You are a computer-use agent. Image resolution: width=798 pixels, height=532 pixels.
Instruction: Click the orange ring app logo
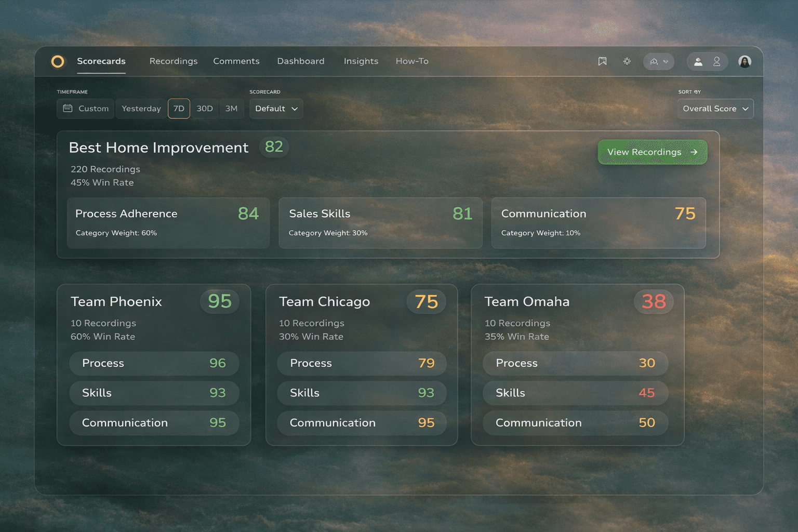(x=58, y=61)
